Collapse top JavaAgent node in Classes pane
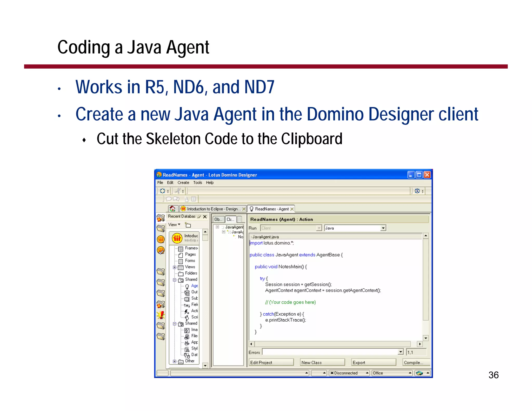This screenshot has height=411, width=532. pyautogui.click(x=217, y=227)
